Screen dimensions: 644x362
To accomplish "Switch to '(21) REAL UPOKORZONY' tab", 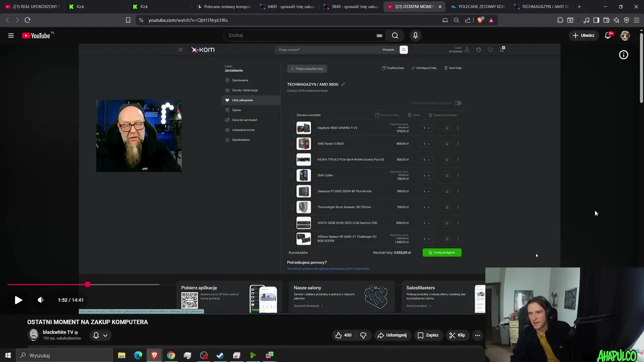I will tap(32, 7).
